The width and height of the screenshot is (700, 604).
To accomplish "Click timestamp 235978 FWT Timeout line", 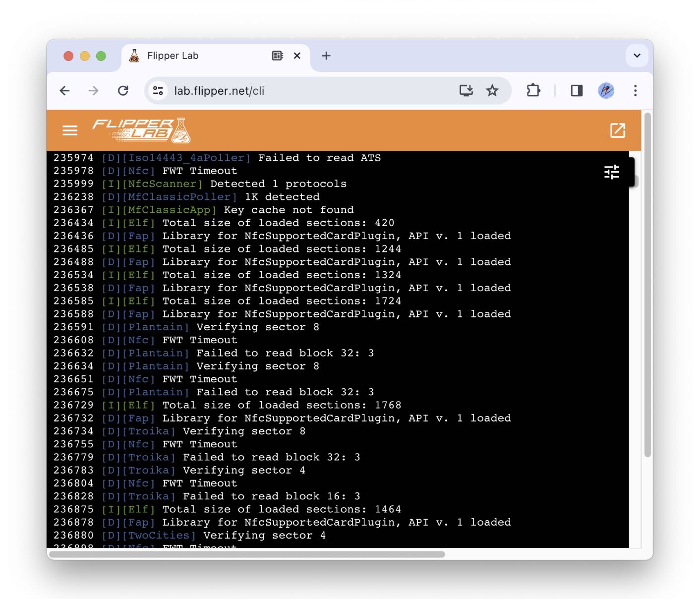I will (73, 171).
